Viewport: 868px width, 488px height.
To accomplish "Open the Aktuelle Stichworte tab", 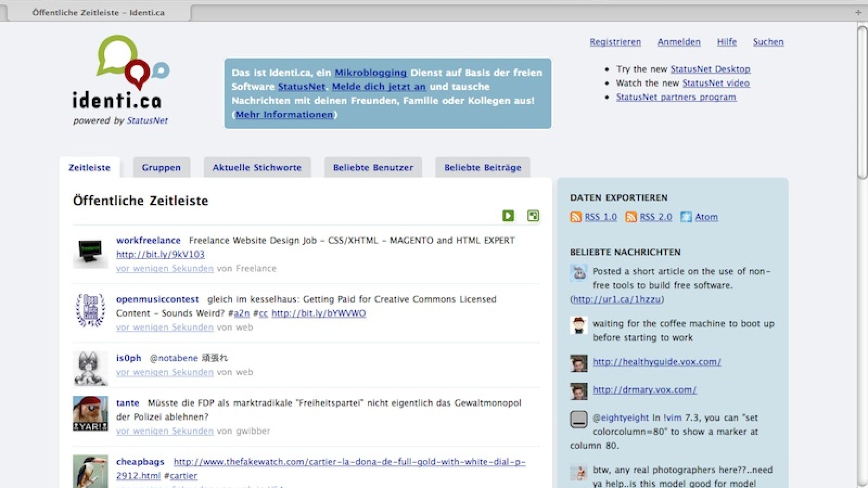I will click(257, 168).
